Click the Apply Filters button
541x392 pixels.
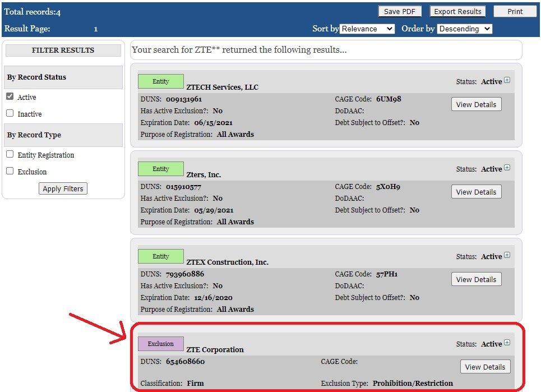(63, 188)
